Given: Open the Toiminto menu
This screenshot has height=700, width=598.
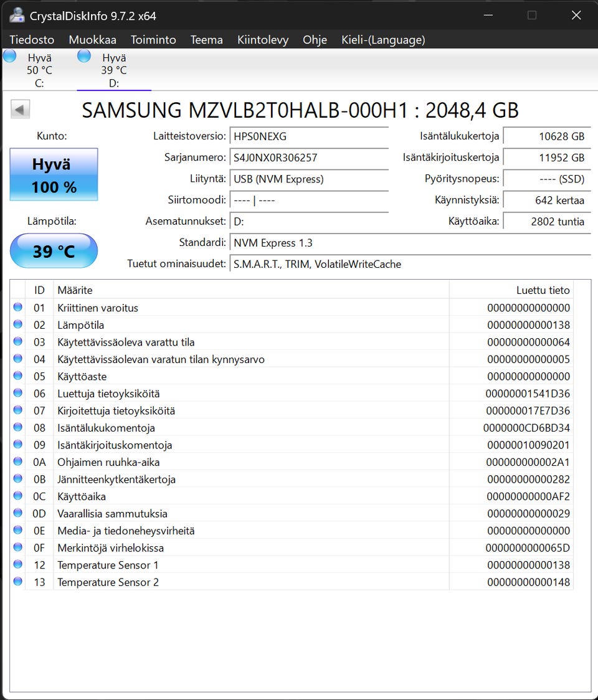Looking at the screenshot, I should click(x=153, y=40).
